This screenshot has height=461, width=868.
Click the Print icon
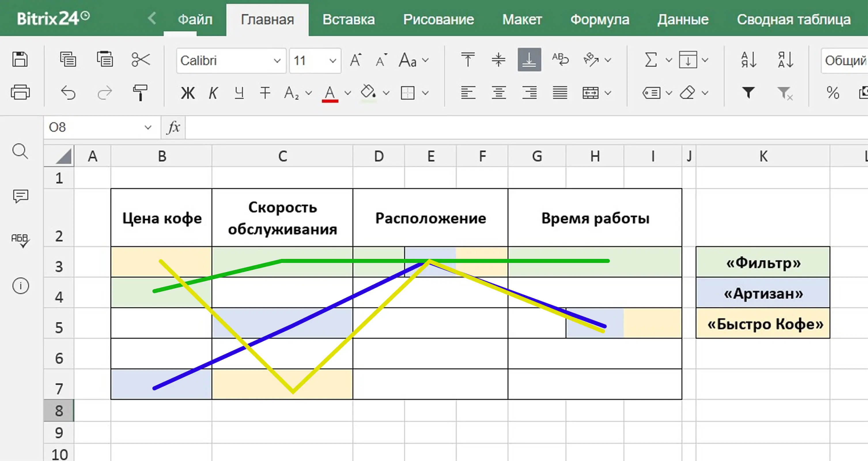(20, 92)
